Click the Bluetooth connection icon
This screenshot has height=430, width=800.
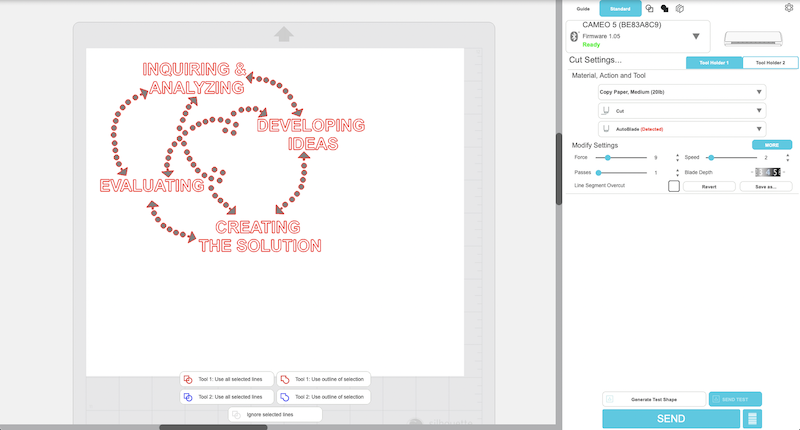click(573, 36)
